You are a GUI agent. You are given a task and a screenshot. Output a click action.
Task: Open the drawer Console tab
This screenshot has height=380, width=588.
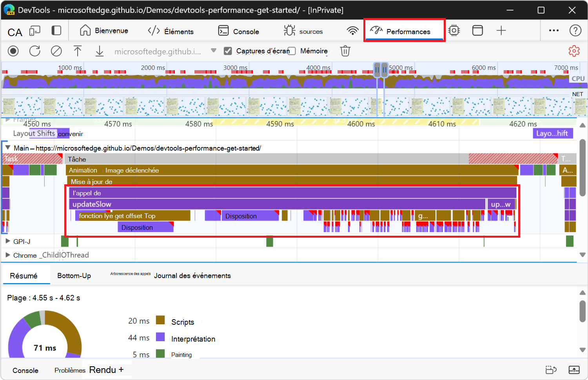(x=25, y=371)
